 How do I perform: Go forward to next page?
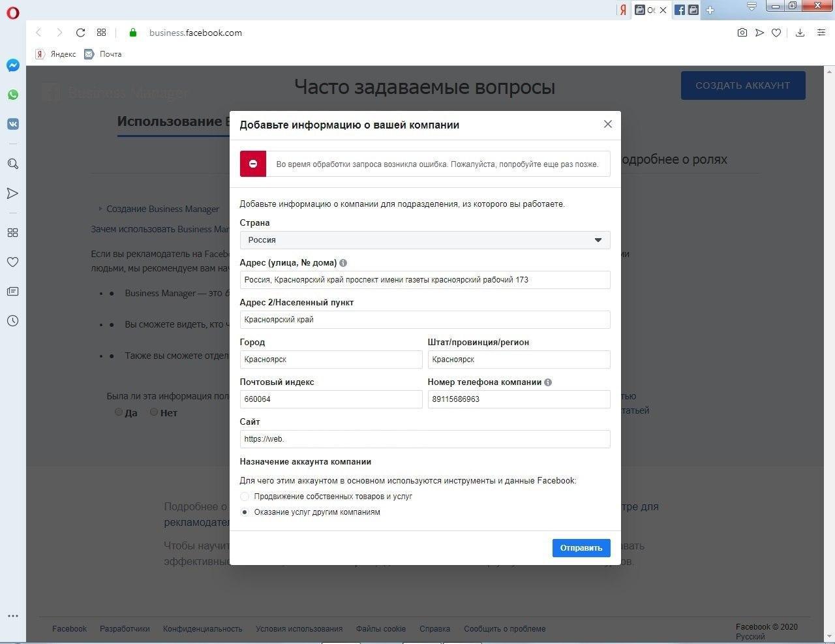click(59, 33)
